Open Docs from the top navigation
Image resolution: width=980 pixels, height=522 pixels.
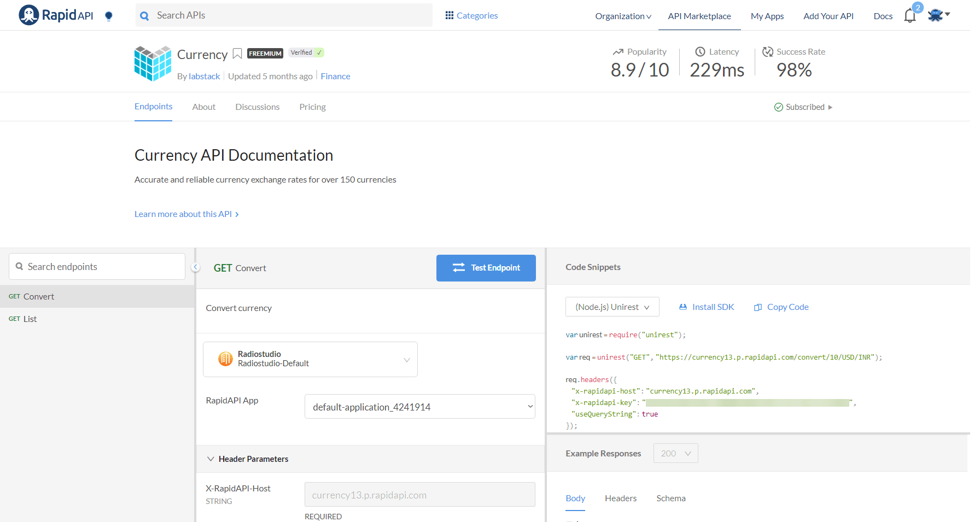[883, 16]
